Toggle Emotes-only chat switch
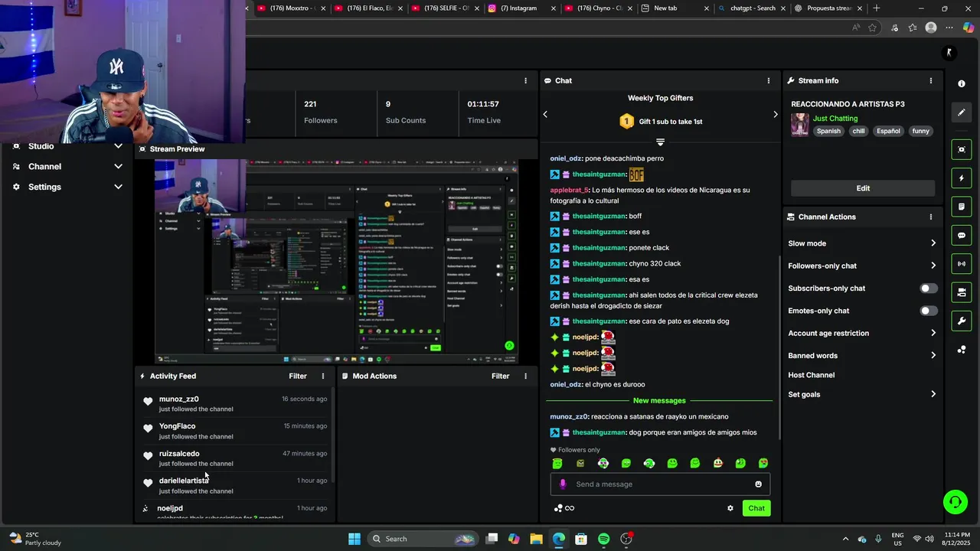Viewport: 980px width, 551px height. point(928,311)
